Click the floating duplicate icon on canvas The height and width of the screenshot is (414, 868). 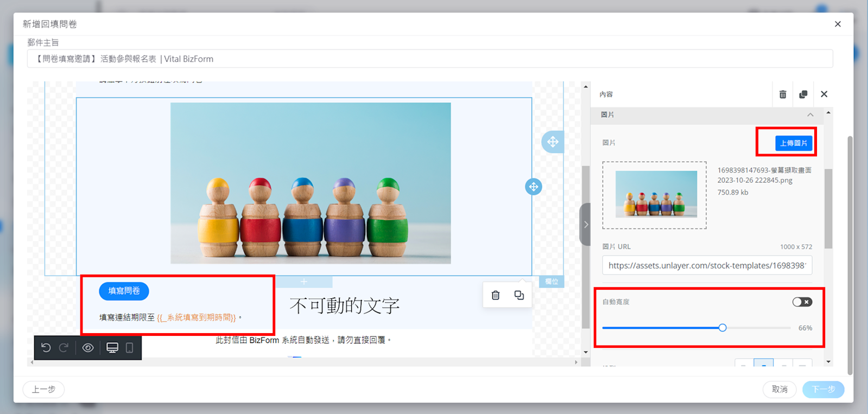click(519, 295)
